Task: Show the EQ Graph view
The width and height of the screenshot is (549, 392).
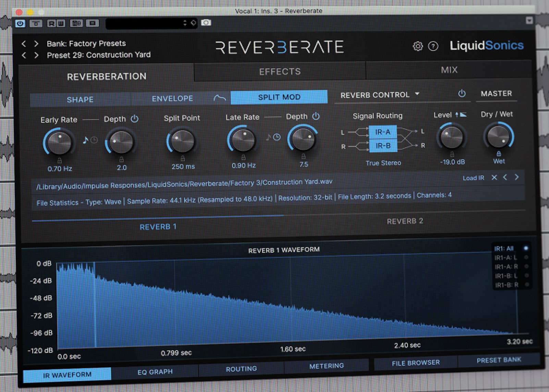Action: 155,372
